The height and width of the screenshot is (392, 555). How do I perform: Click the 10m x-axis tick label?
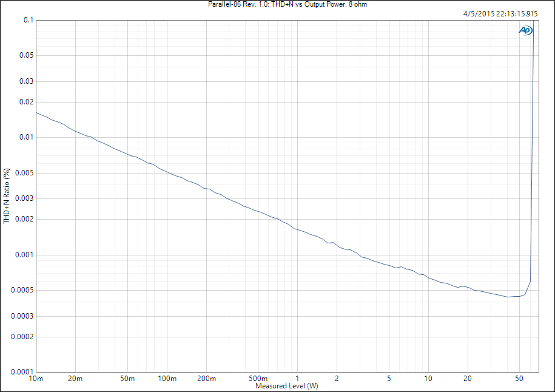click(36, 379)
